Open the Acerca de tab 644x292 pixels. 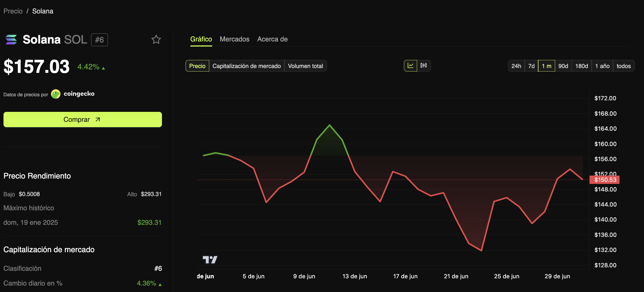pos(272,39)
